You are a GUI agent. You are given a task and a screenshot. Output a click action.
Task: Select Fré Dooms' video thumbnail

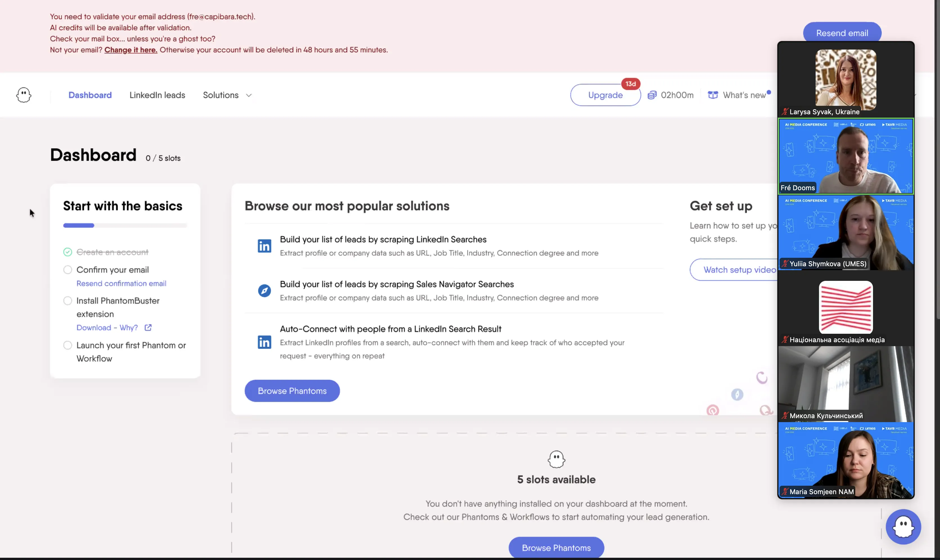click(x=846, y=156)
